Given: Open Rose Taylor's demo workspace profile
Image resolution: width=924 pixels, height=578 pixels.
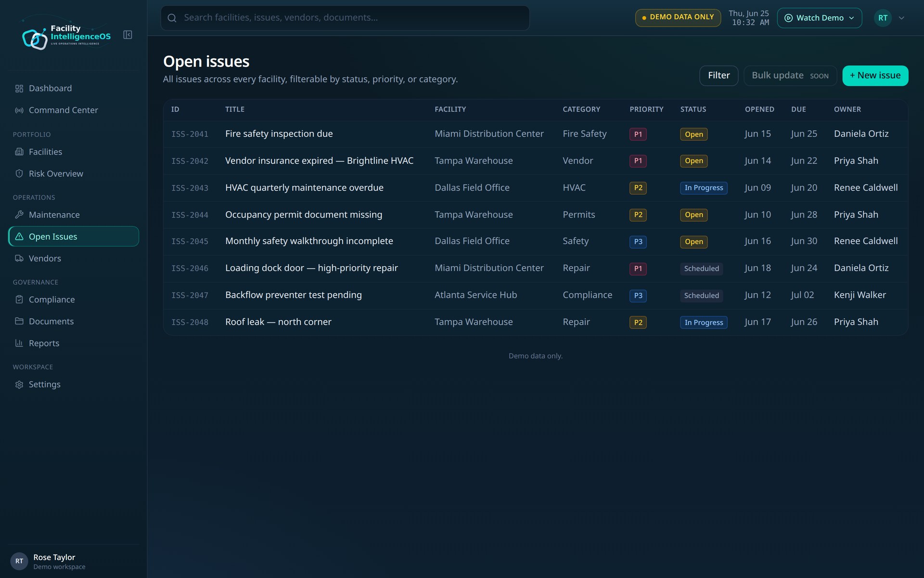Looking at the screenshot, I should click(x=74, y=561).
